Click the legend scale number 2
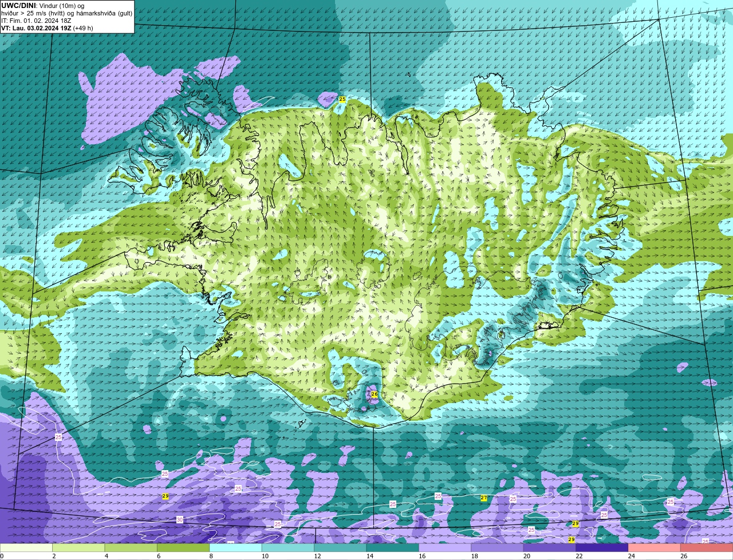 [54, 556]
